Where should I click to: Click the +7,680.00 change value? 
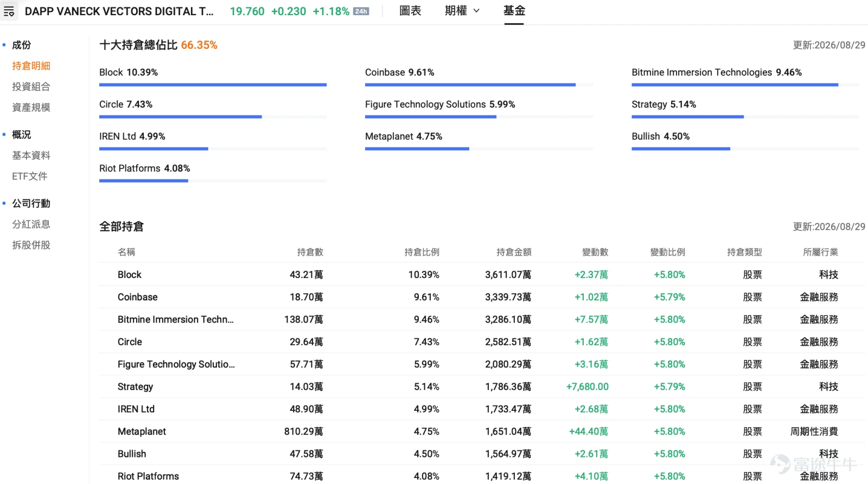(588, 387)
